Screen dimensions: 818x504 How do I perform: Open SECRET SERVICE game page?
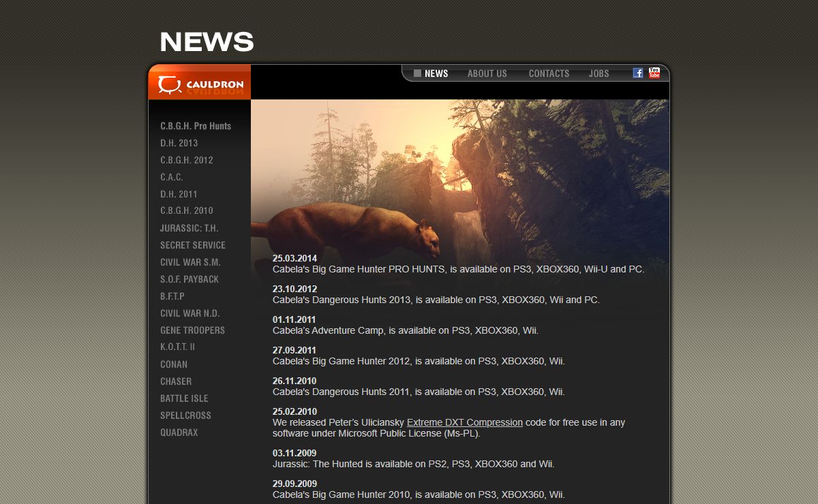tap(193, 245)
